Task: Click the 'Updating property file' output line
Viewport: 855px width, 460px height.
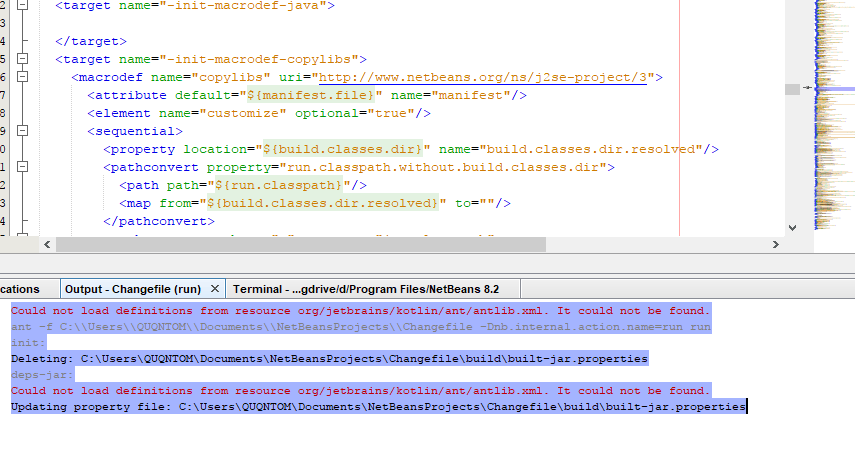Action: pos(378,407)
